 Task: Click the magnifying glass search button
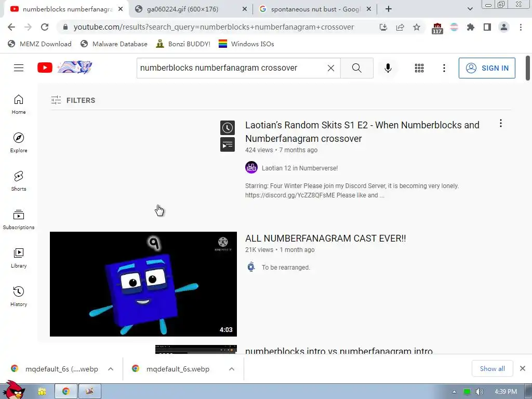[356, 68]
